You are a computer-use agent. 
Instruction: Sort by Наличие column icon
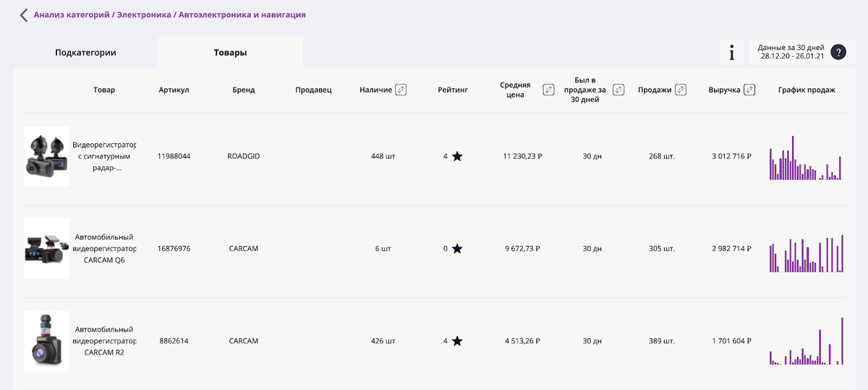[x=401, y=90]
